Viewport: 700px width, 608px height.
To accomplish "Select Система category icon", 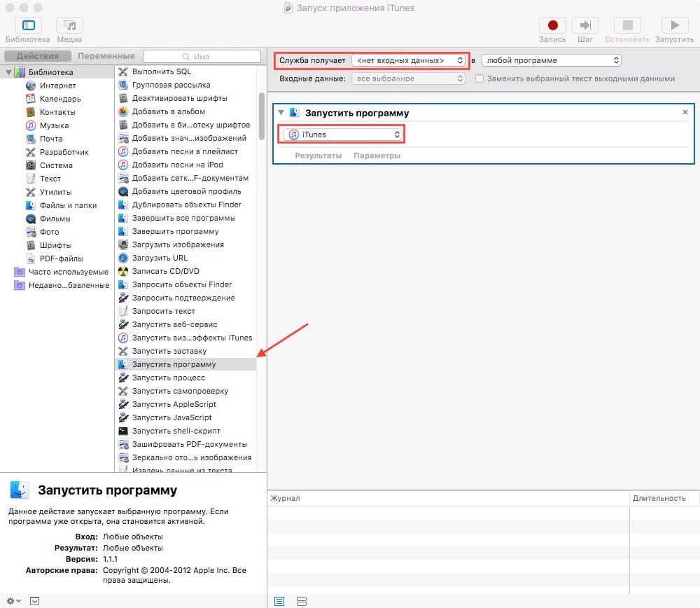I will (30, 165).
